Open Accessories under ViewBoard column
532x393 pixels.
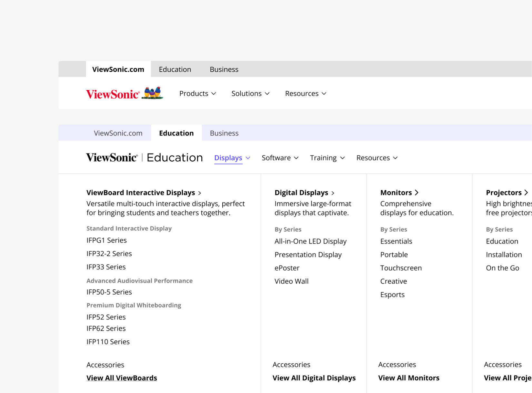tap(105, 365)
